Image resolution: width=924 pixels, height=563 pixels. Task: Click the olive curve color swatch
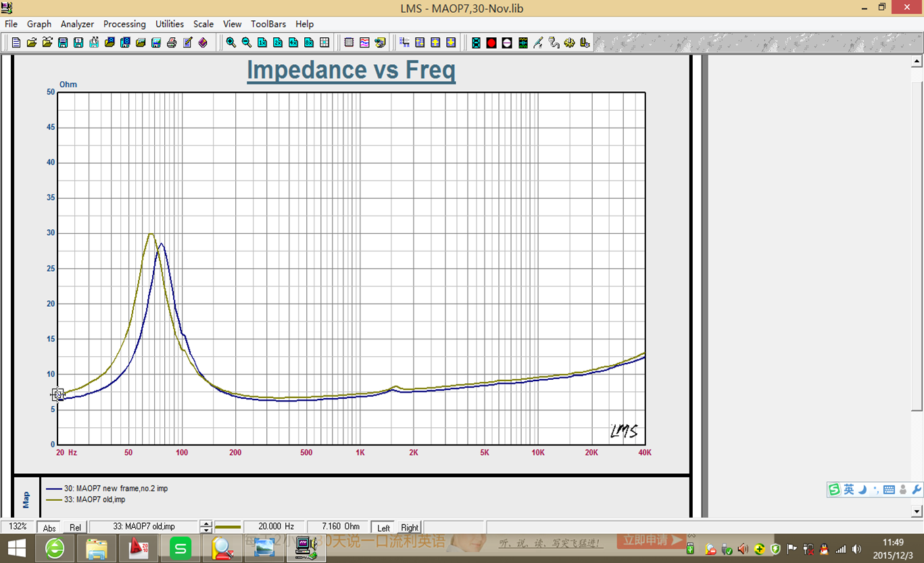point(228,527)
